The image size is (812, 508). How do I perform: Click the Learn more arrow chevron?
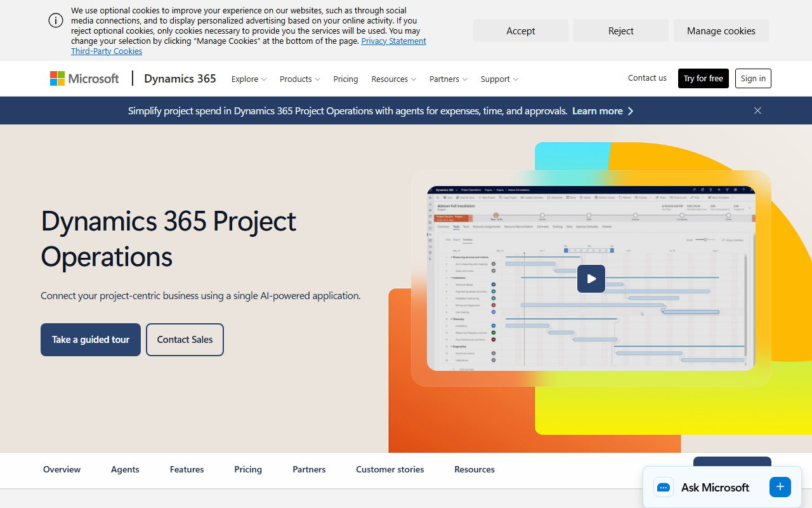coord(630,111)
